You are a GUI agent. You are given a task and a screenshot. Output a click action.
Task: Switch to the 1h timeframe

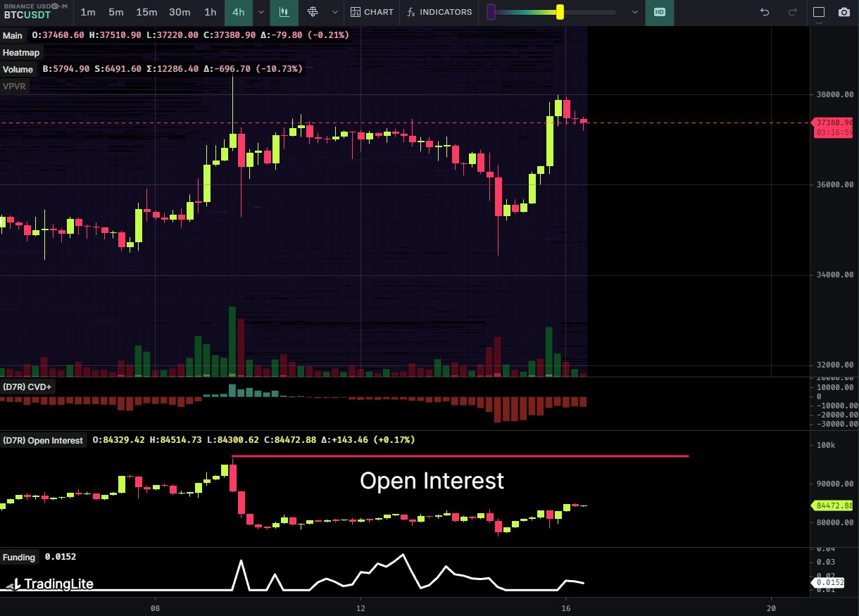point(210,12)
